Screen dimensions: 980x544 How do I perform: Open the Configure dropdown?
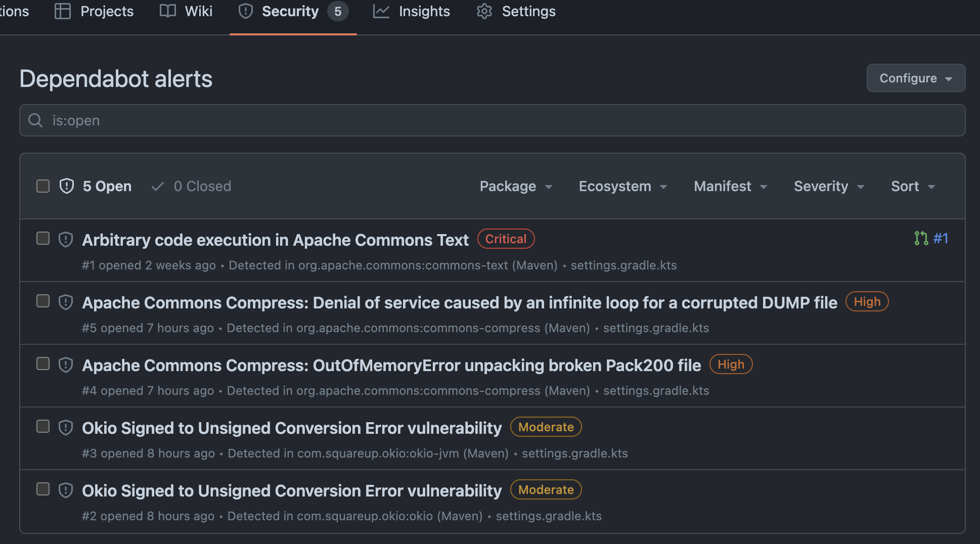(x=916, y=78)
